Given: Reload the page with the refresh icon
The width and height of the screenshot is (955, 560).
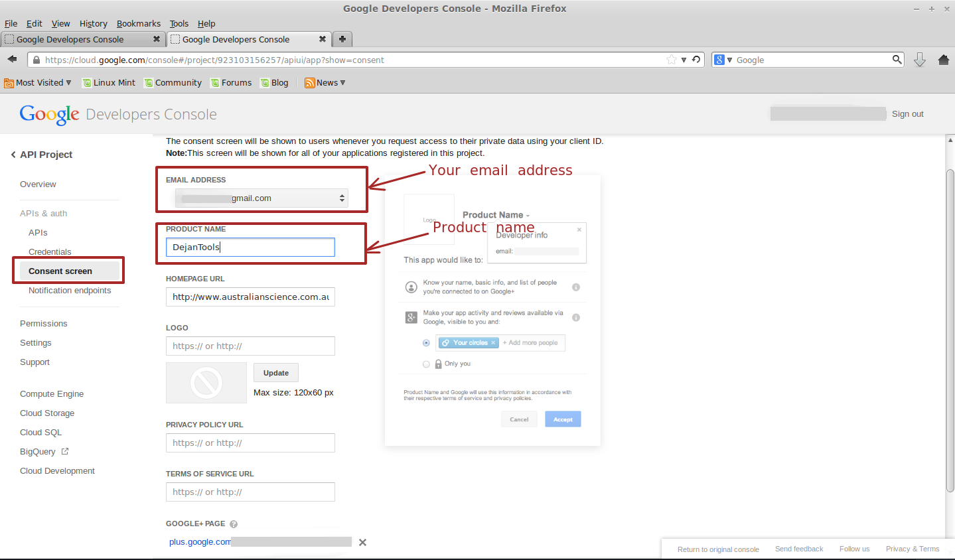Looking at the screenshot, I should click(x=696, y=60).
